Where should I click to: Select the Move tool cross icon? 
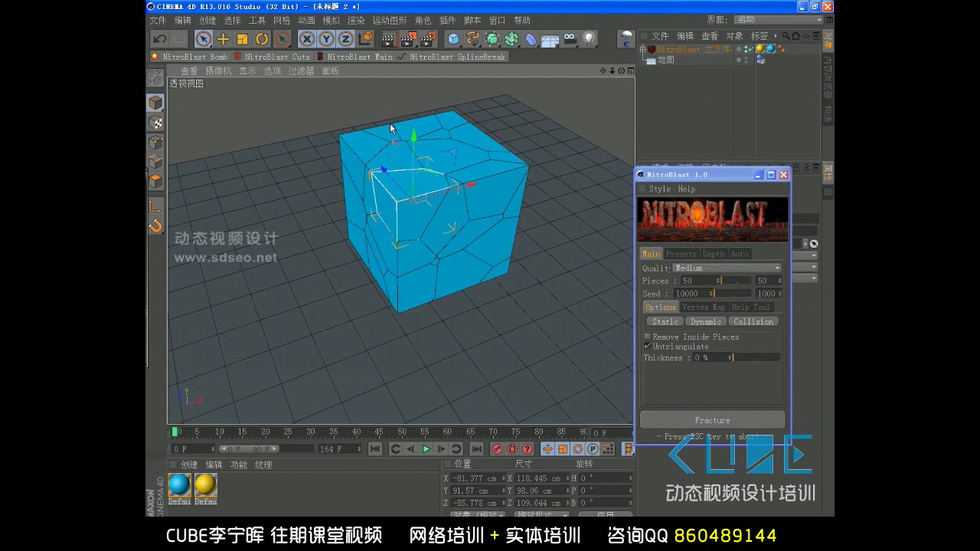(x=223, y=39)
